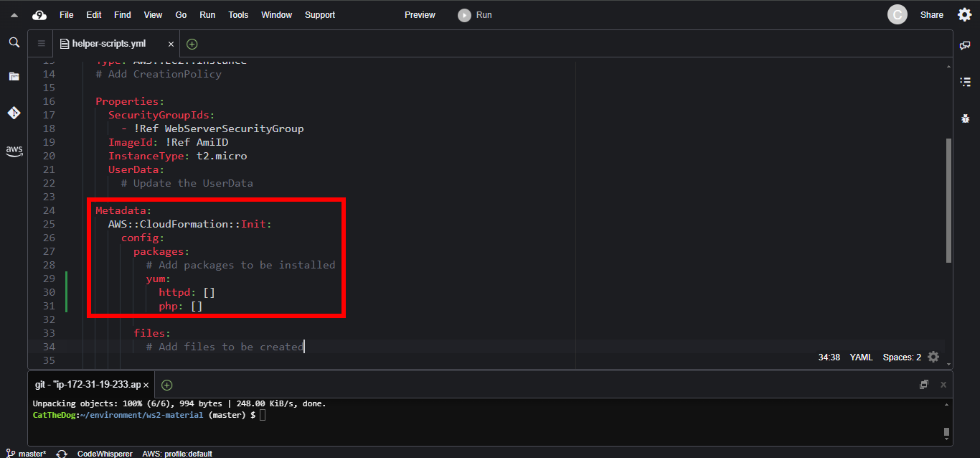This screenshot has height=458, width=980.
Task: Open the Source Control git icon
Action: click(14, 113)
